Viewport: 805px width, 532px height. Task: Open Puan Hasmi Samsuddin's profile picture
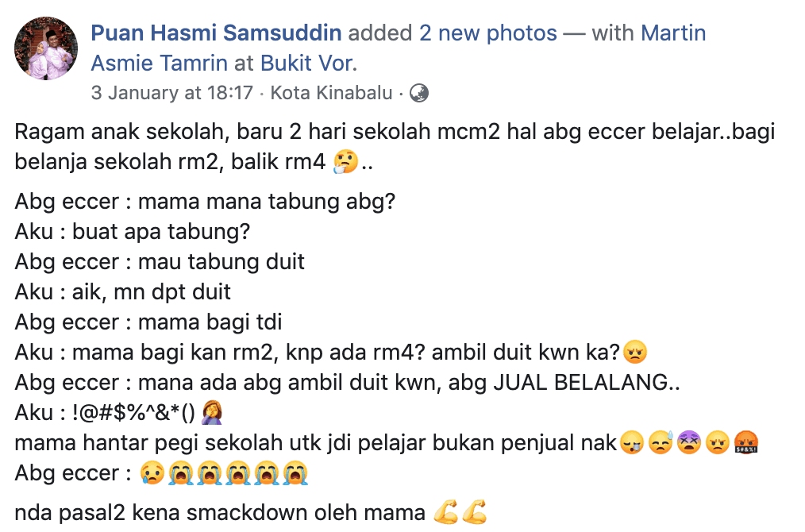click(46, 48)
